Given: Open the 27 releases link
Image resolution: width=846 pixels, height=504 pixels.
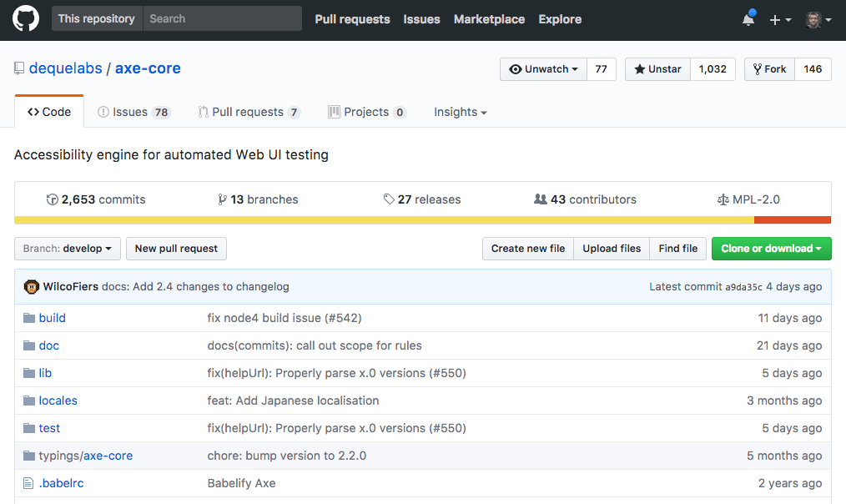Looking at the screenshot, I should 422,199.
